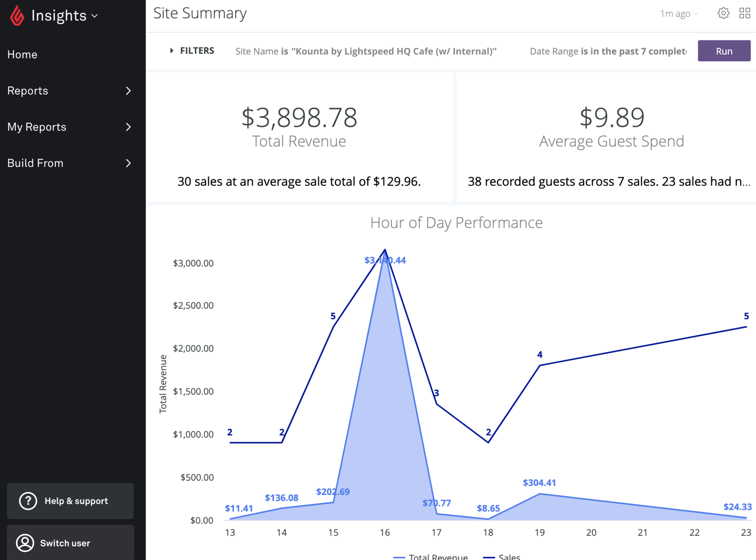This screenshot has width=756, height=560.
Task: Click the Switch user profile icon
Action: (x=25, y=543)
